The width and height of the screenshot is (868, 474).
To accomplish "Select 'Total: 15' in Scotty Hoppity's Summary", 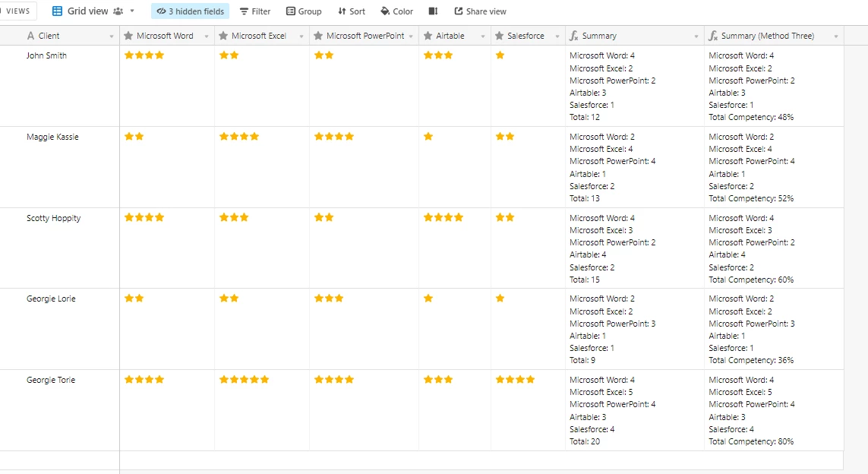I will pos(585,280).
